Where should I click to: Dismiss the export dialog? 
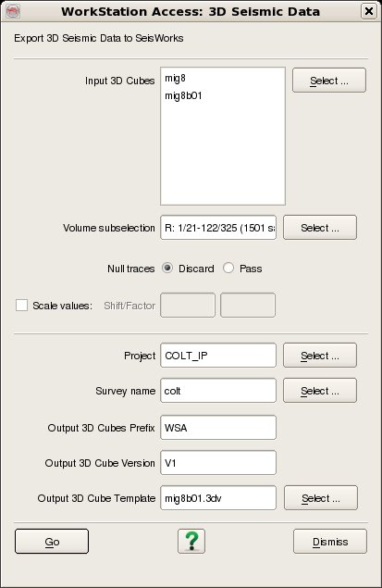pos(330,541)
